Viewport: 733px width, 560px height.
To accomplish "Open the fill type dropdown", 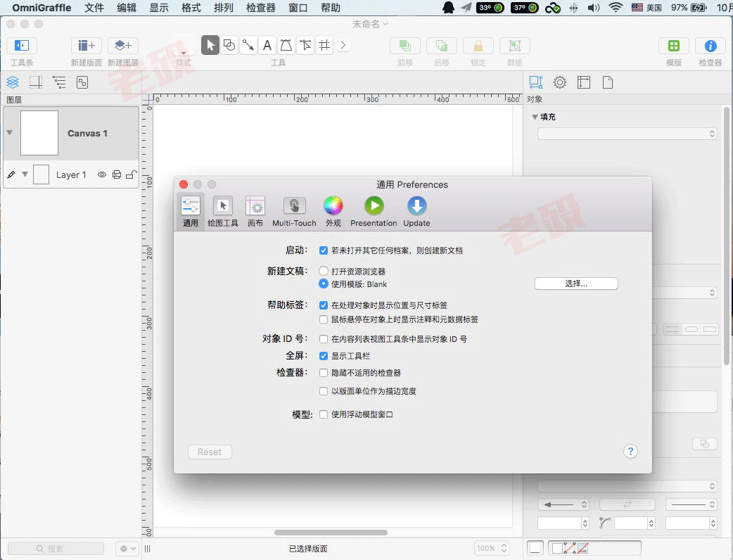I will [x=627, y=134].
